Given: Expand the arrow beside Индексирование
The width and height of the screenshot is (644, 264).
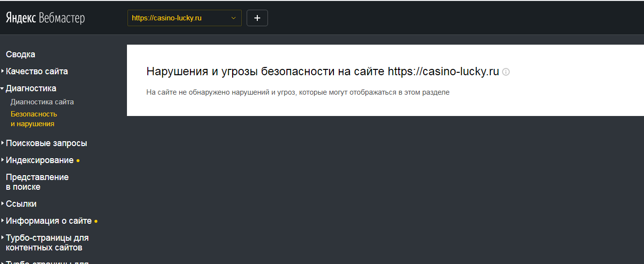Looking at the screenshot, I should [2, 160].
